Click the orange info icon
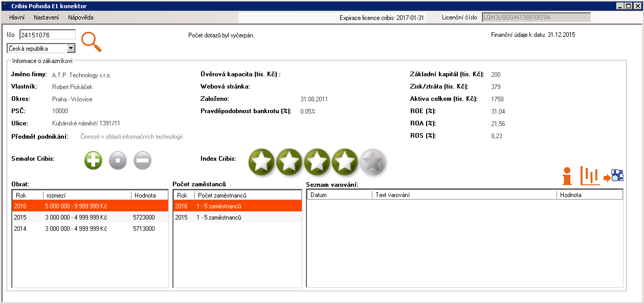The height and width of the screenshot is (304, 644). point(567,176)
